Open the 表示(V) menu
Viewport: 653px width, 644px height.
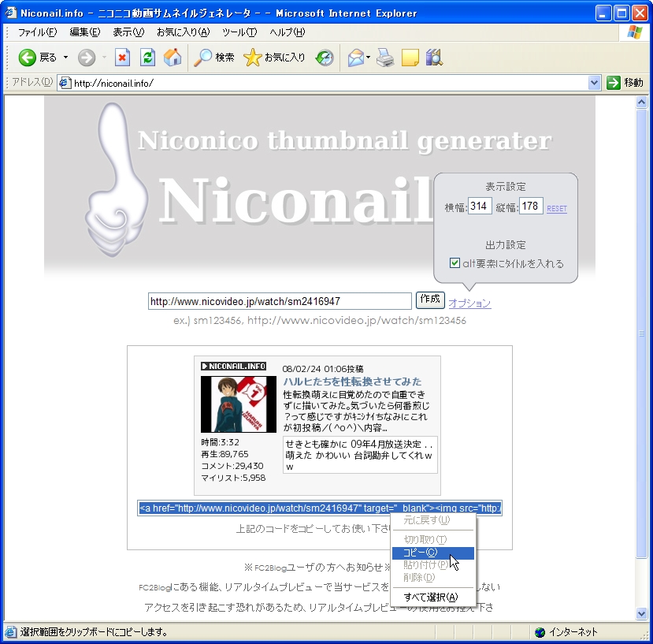click(128, 32)
